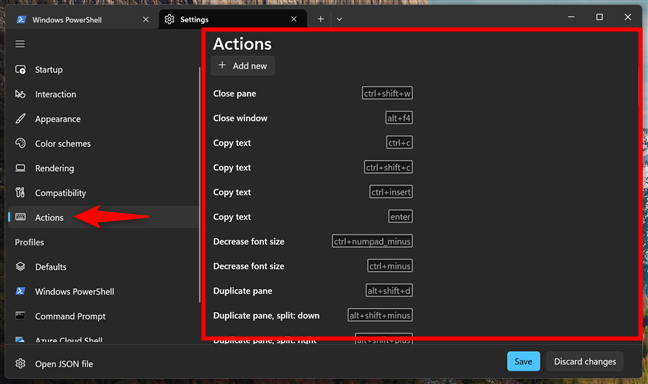Select the Close pane action row

[313, 93]
